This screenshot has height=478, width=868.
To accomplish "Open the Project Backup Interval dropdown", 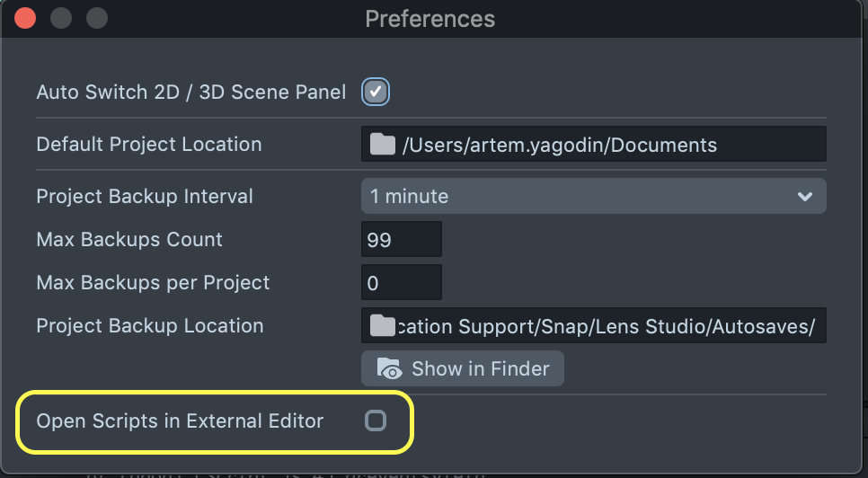I will tap(593, 196).
